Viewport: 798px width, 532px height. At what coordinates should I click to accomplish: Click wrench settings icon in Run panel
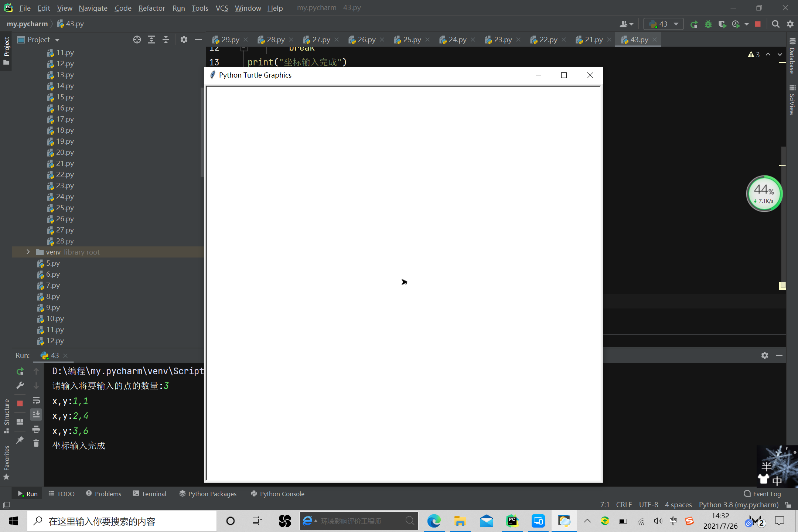(20, 385)
